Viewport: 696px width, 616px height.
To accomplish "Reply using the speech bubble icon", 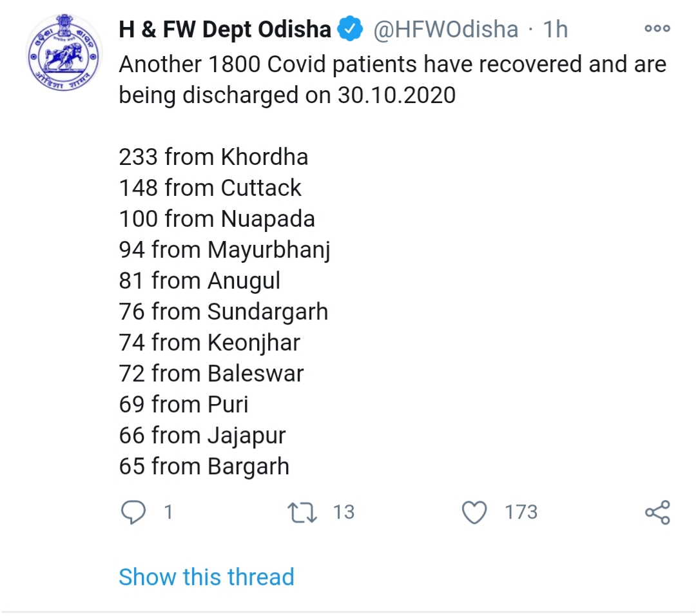I will tap(133, 512).
